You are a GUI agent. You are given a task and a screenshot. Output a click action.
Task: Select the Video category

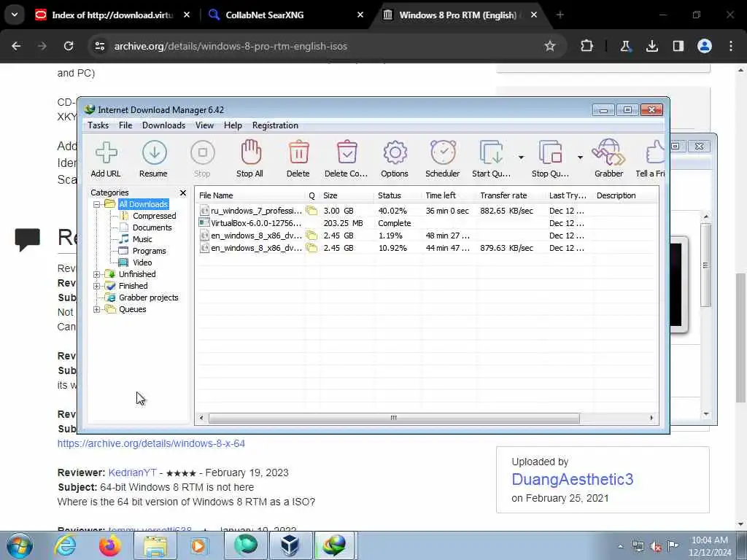pyautogui.click(x=142, y=262)
